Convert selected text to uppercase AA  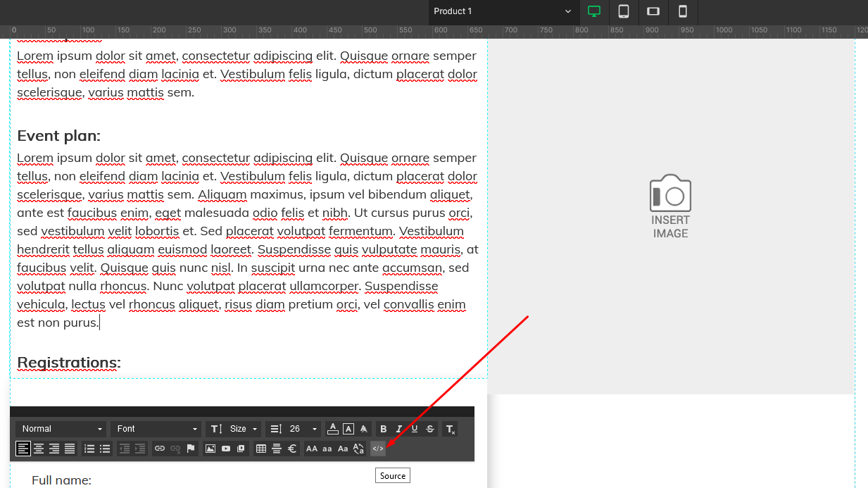pos(312,449)
